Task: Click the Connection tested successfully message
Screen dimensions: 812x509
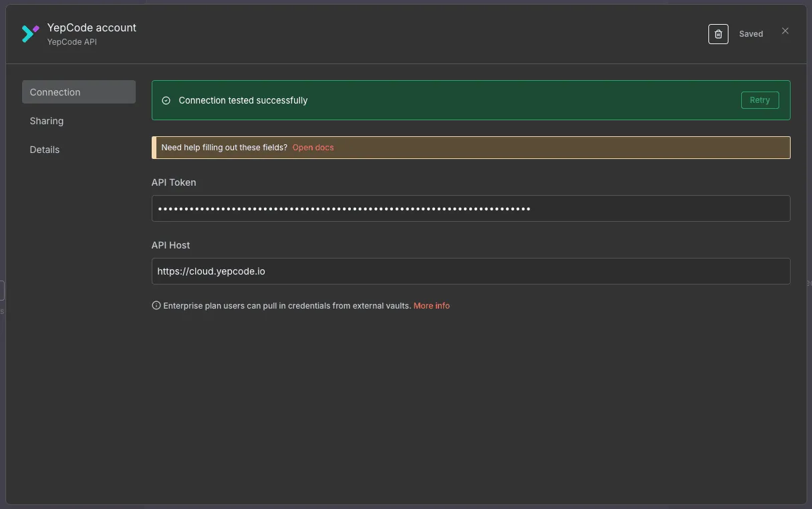Action: pyautogui.click(x=243, y=101)
